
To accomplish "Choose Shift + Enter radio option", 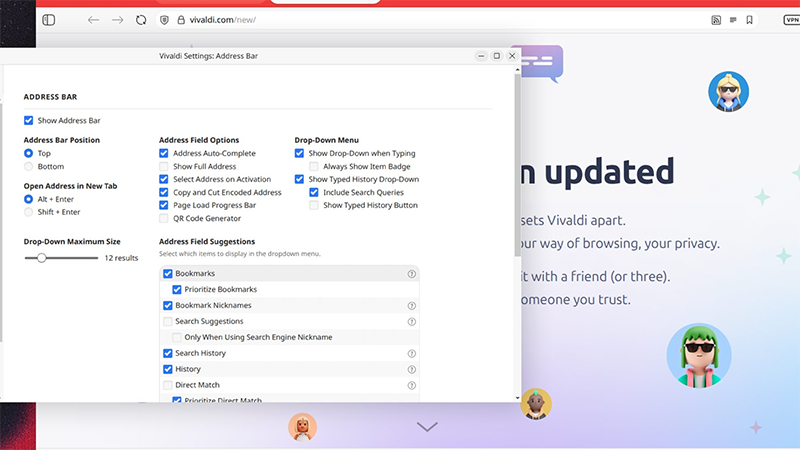I will click(x=29, y=212).
